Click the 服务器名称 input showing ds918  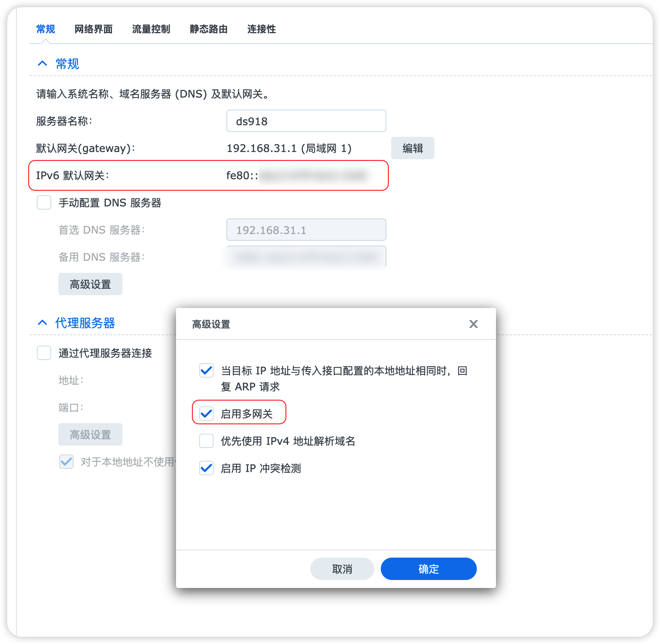coord(306,121)
